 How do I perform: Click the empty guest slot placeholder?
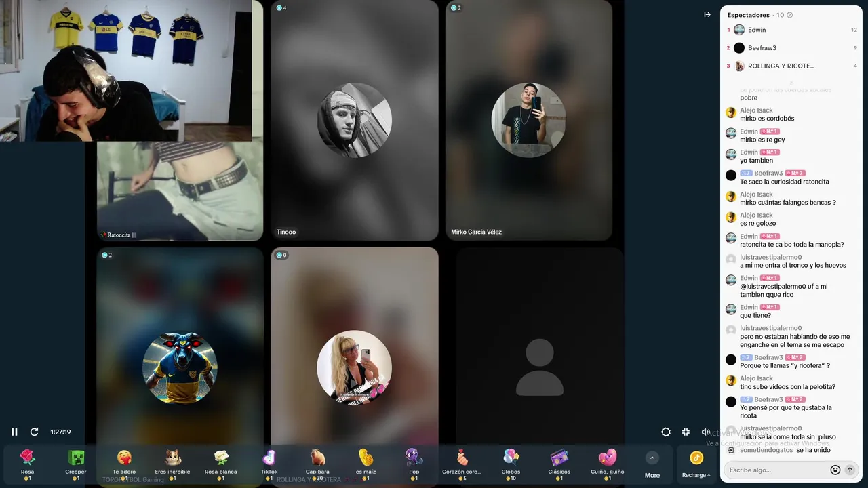point(540,368)
